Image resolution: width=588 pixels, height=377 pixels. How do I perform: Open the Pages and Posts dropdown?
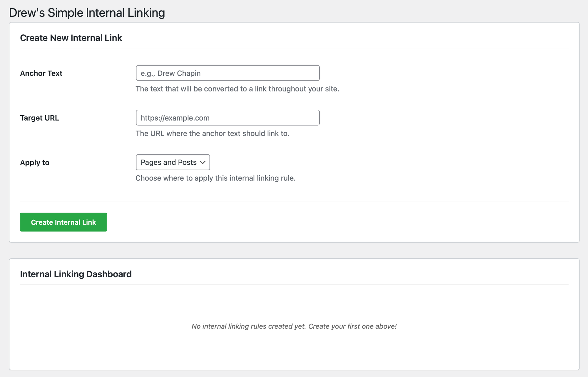tap(173, 162)
